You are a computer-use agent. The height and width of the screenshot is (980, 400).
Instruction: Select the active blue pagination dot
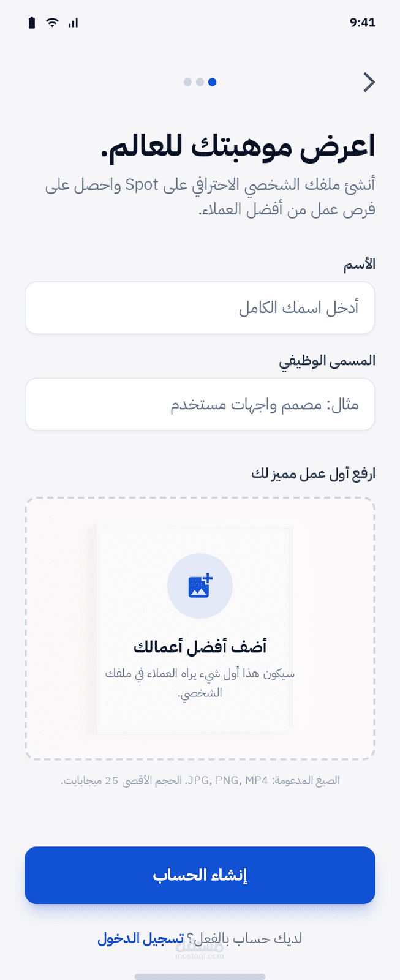[212, 82]
